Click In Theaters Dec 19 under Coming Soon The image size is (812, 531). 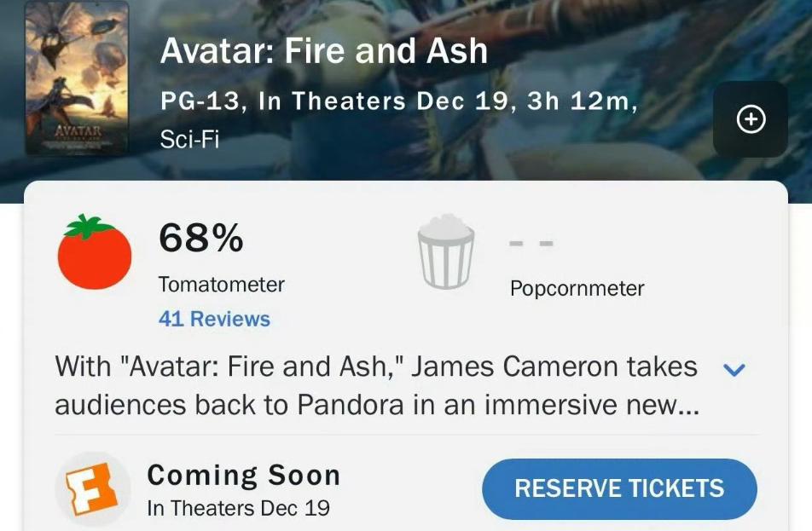pyautogui.click(x=238, y=509)
